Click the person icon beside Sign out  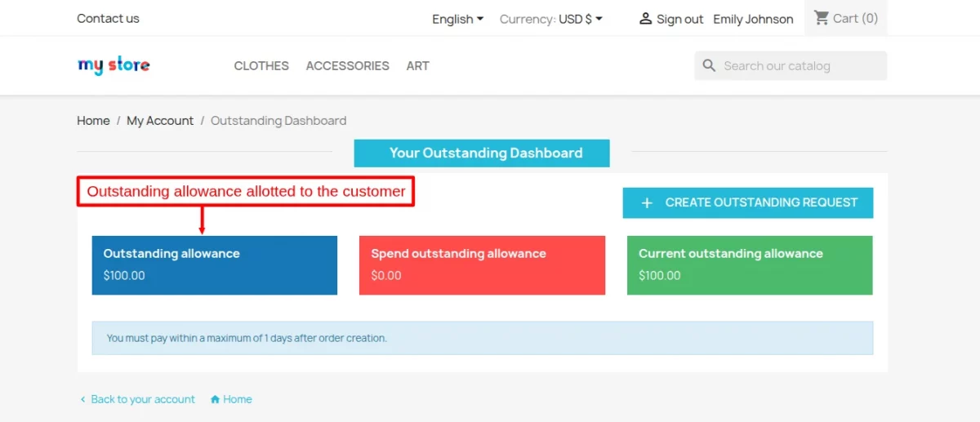645,19
